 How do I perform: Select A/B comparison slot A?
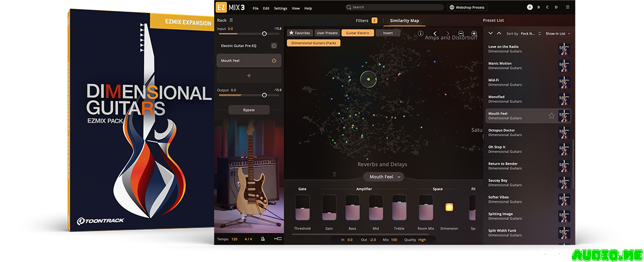530,8
